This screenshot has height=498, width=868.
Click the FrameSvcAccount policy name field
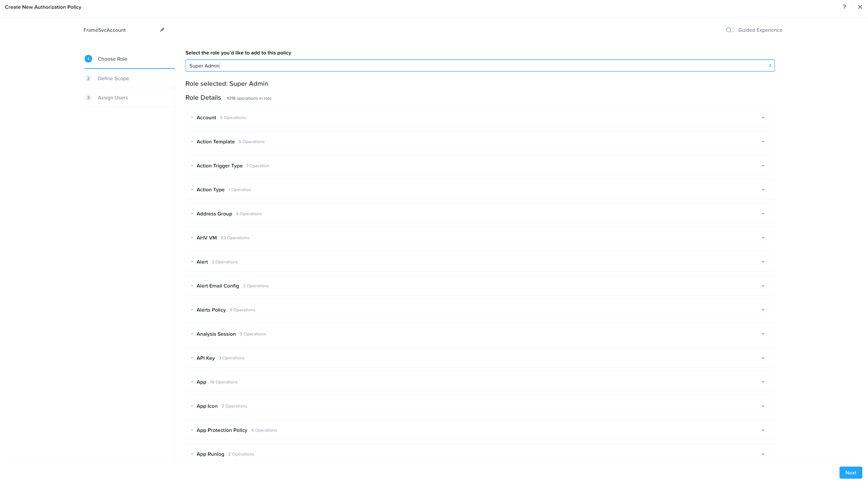click(105, 30)
